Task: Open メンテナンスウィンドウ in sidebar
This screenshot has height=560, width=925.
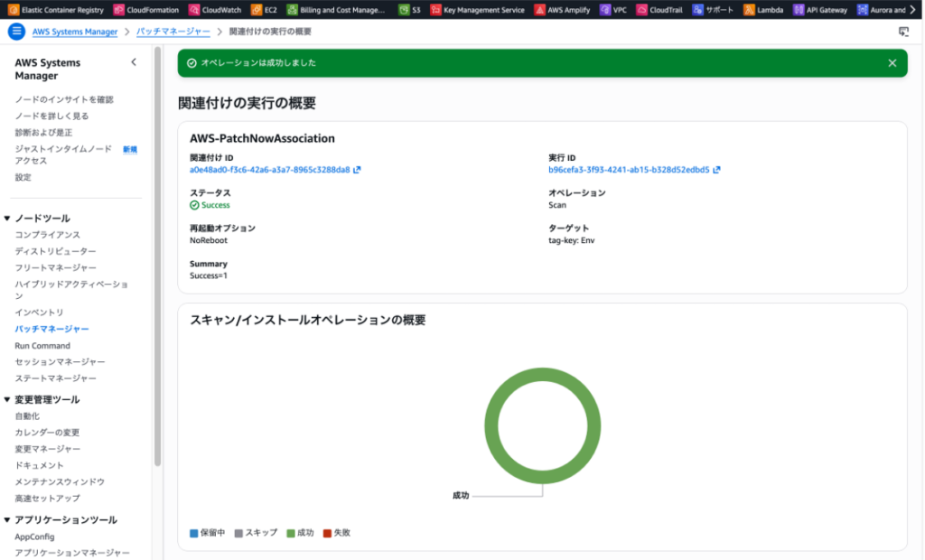Action: click(60, 482)
